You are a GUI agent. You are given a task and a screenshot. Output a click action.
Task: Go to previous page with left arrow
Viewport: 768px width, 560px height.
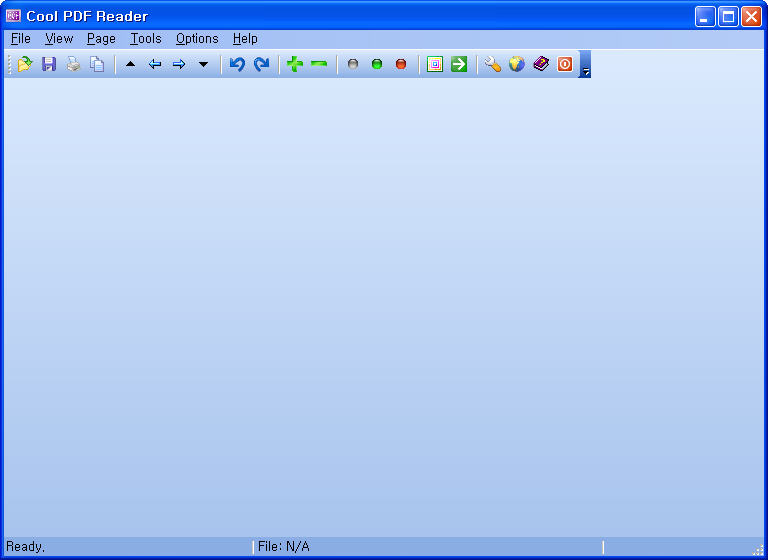[155, 64]
